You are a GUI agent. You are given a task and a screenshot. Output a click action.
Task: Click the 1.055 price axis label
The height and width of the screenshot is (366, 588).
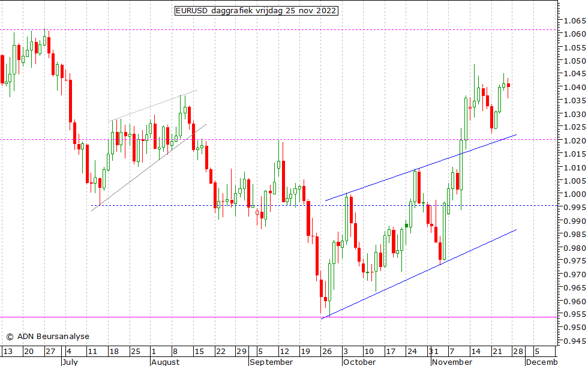tap(575, 47)
